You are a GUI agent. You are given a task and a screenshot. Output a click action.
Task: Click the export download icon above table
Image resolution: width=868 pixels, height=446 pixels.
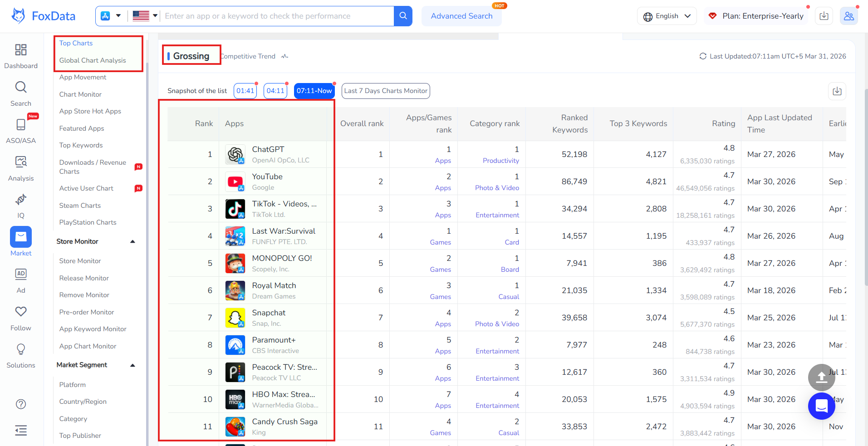click(x=837, y=91)
